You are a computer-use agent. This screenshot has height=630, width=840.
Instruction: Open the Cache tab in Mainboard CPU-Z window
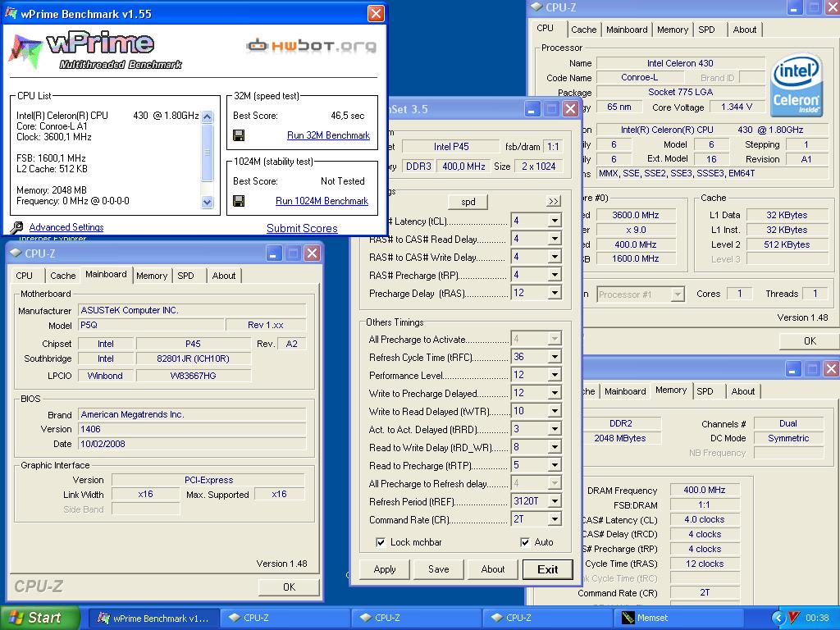(62, 276)
